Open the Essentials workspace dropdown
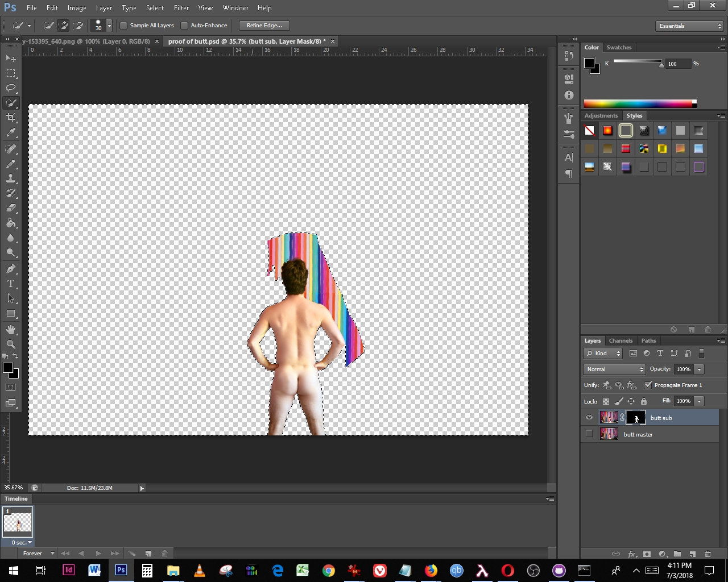The image size is (728, 582). click(689, 26)
